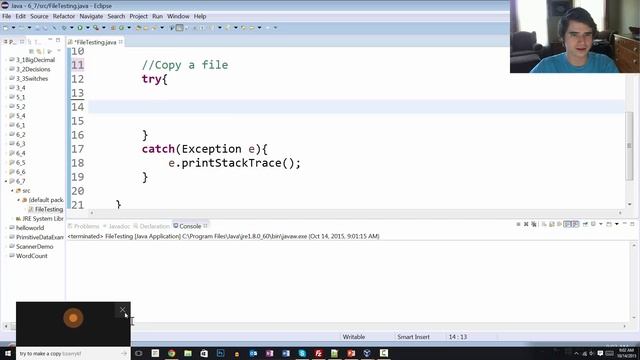
Task: Switch to the Problems tab
Action: pos(84,226)
